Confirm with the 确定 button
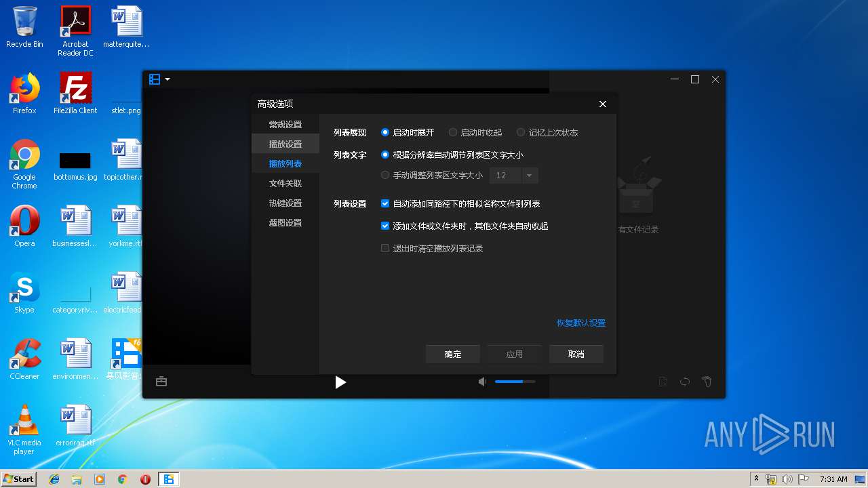Viewport: 868px width, 488px height. (x=453, y=354)
